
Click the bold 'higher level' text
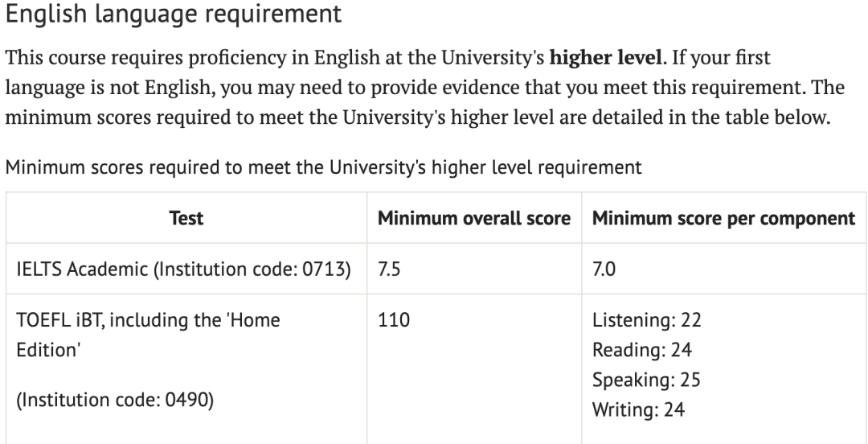(605, 58)
